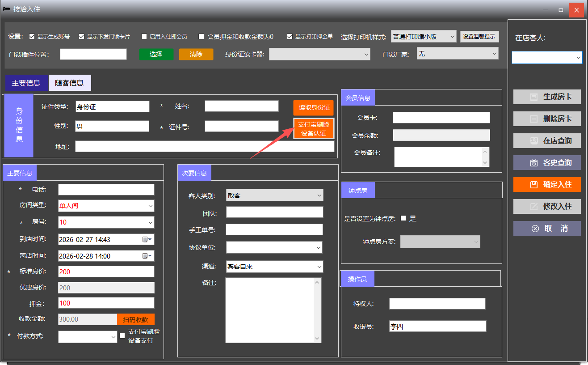Check the 是否设置为钟点房 checkbox
The image size is (588, 365).
403,219
